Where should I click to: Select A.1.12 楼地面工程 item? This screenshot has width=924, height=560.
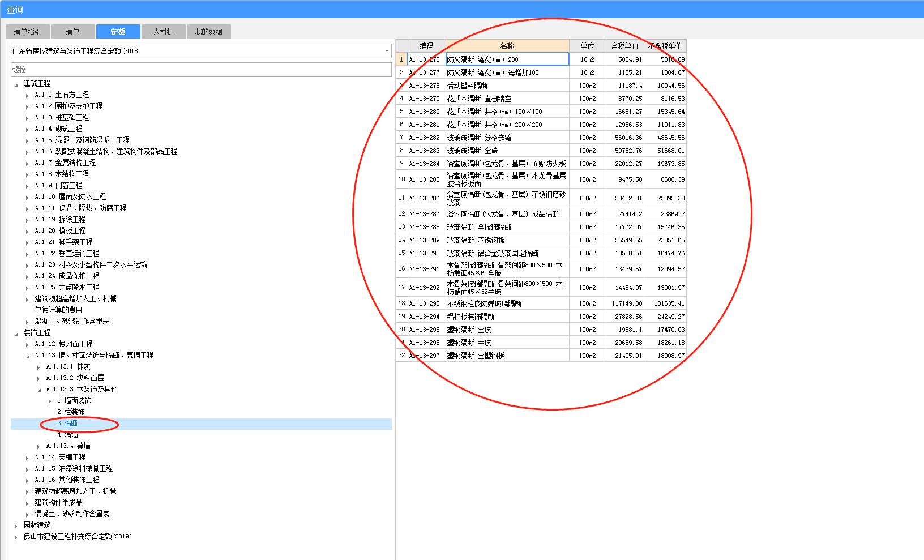tap(63, 344)
